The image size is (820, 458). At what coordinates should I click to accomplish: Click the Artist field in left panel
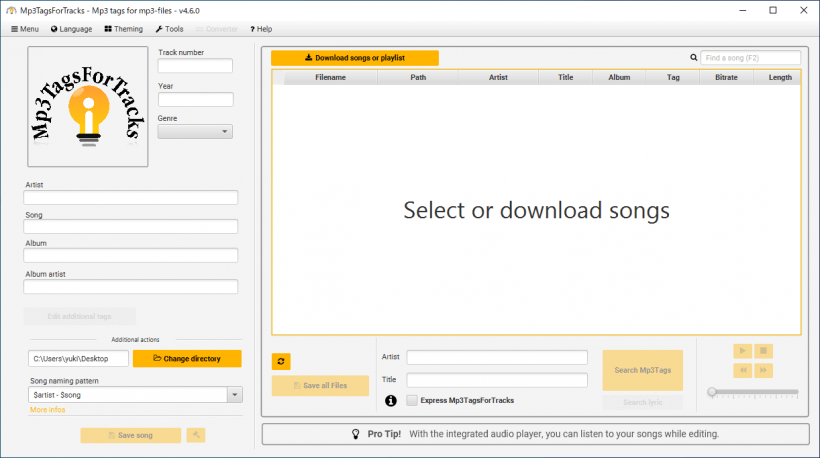pyautogui.click(x=131, y=197)
